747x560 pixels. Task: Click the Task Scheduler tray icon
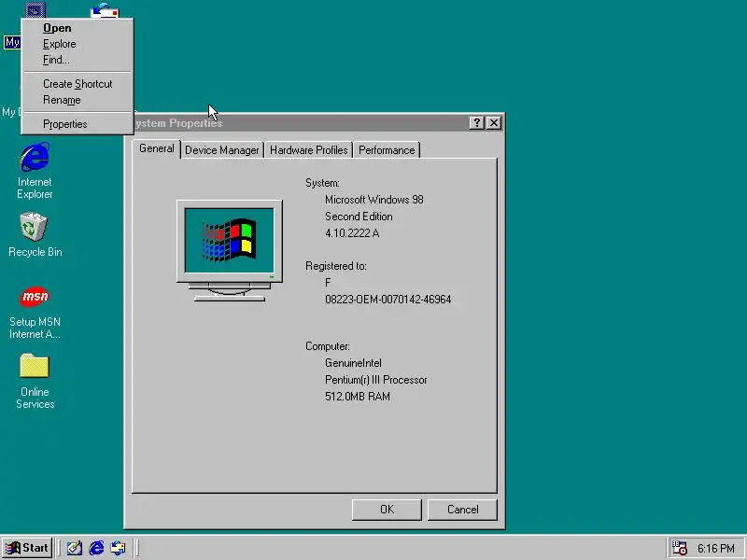point(679,548)
